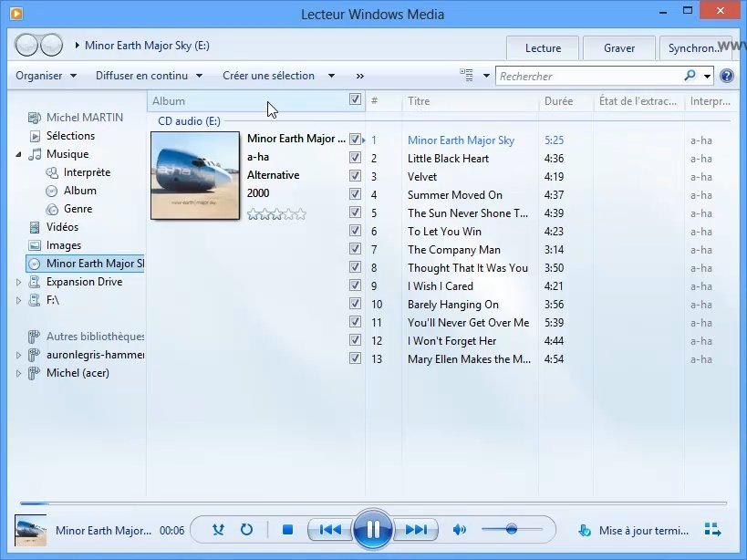The image size is (747, 560).
Task: Open the view options dropdown arrow
Action: coord(486,76)
